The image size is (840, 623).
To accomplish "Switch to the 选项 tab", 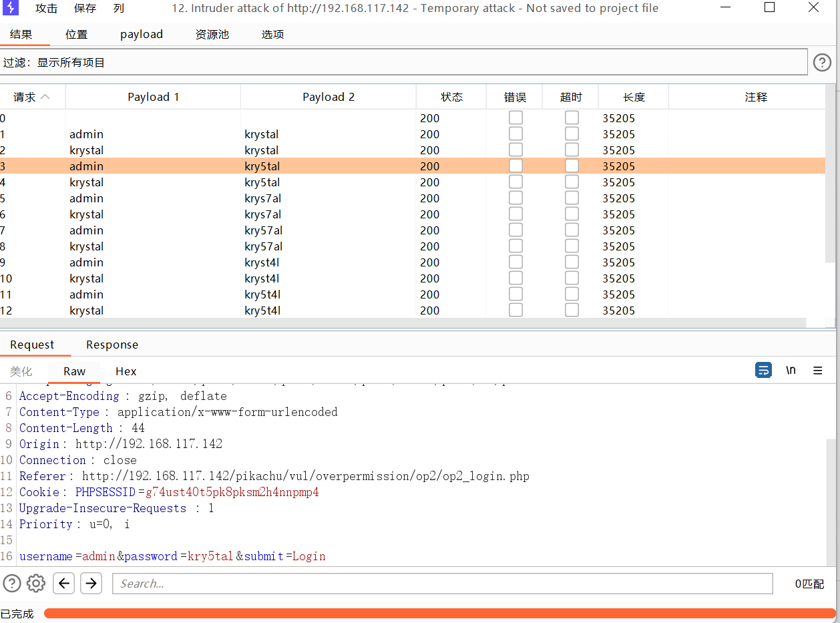I will point(272,34).
